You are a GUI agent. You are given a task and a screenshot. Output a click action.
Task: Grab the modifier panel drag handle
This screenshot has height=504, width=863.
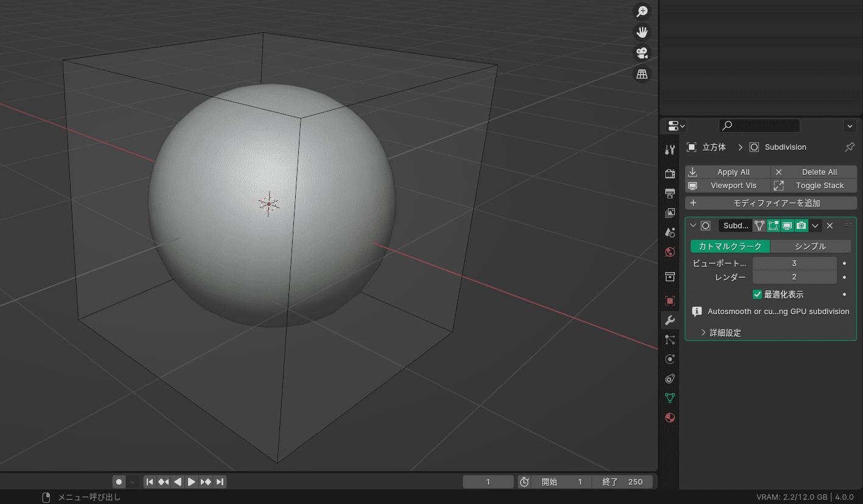tap(848, 225)
